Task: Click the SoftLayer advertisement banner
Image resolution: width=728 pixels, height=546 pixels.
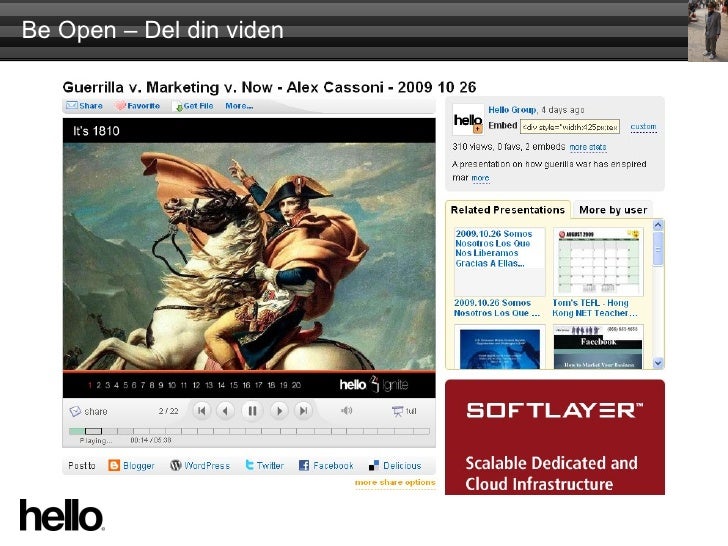Action: (x=555, y=437)
